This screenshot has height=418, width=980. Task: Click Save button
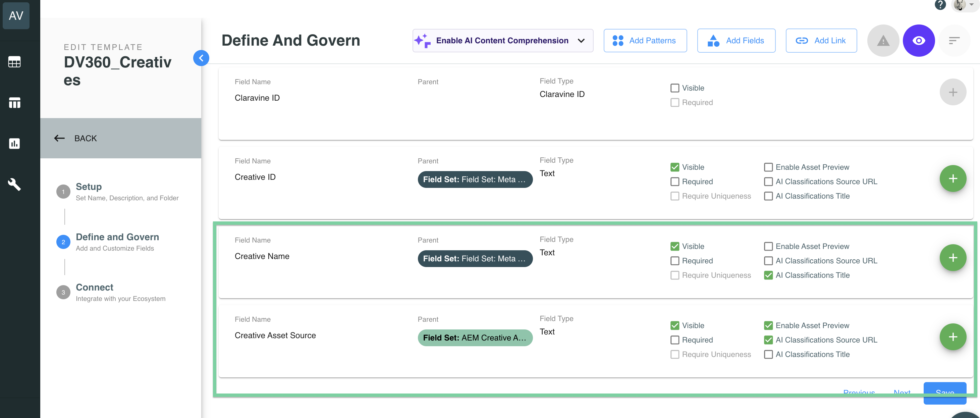tap(945, 393)
